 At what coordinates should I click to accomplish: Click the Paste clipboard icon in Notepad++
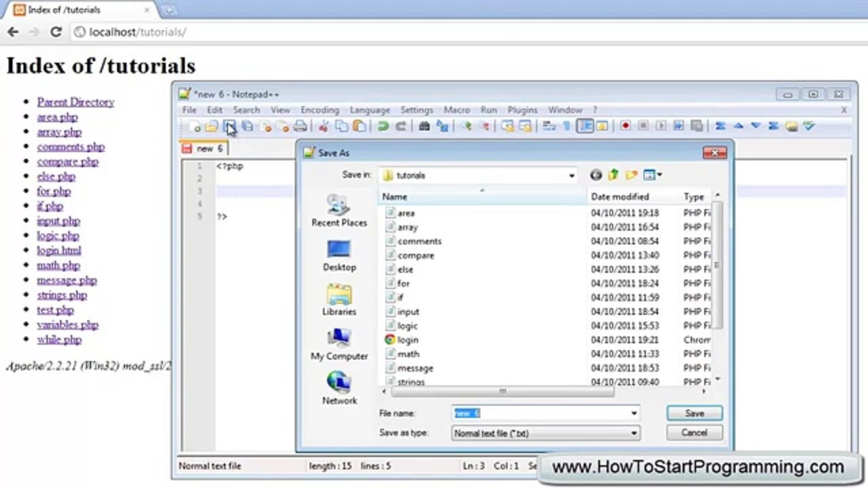click(x=359, y=126)
